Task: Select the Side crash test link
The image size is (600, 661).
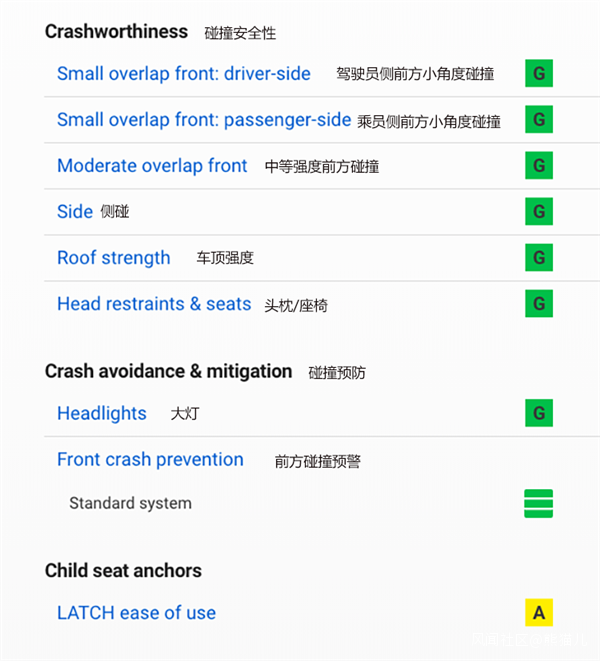Action: 75,212
